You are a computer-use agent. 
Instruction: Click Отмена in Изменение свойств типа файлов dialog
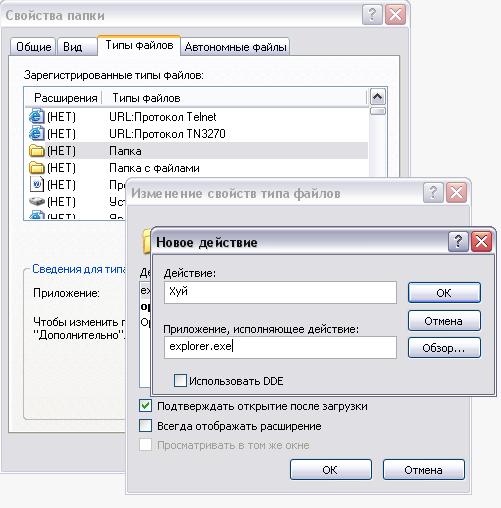(424, 470)
